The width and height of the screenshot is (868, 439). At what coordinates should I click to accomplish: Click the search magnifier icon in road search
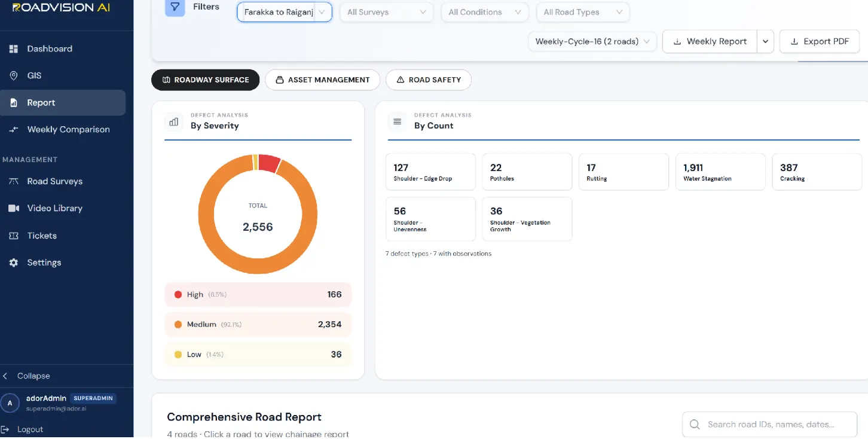click(x=695, y=425)
